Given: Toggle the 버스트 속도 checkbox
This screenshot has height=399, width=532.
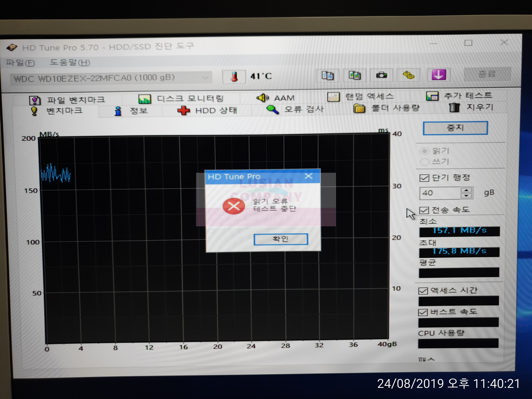Looking at the screenshot, I should [423, 312].
